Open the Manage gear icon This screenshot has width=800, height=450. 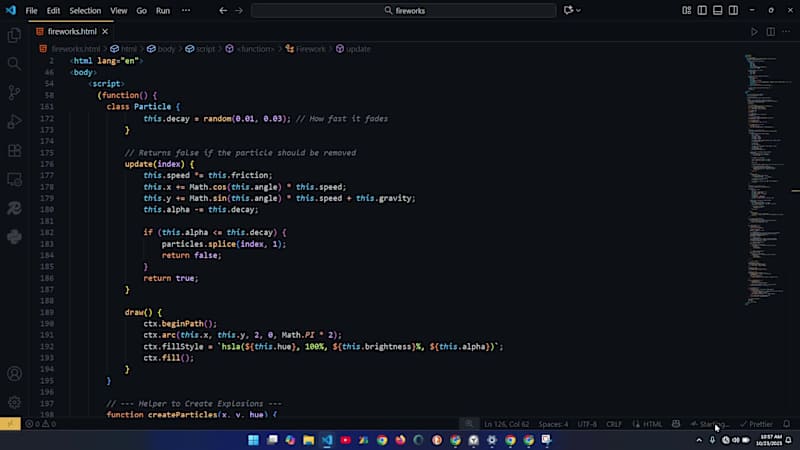tap(14, 403)
